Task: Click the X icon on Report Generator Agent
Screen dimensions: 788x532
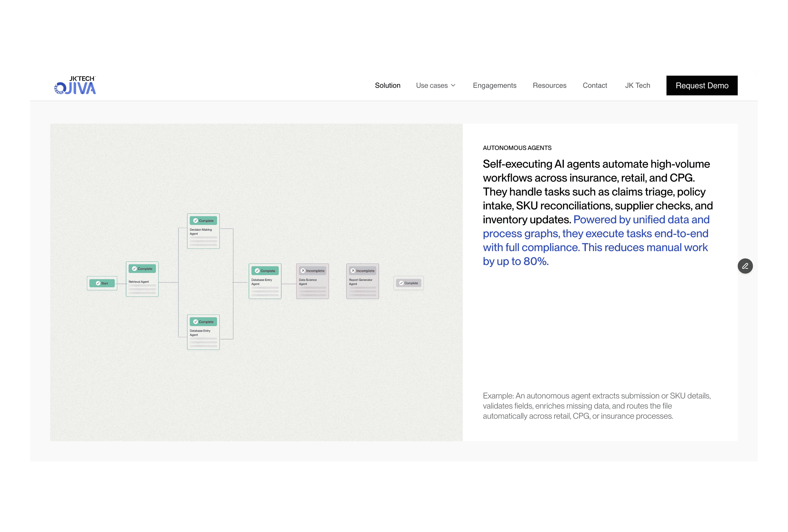Action: click(x=353, y=271)
